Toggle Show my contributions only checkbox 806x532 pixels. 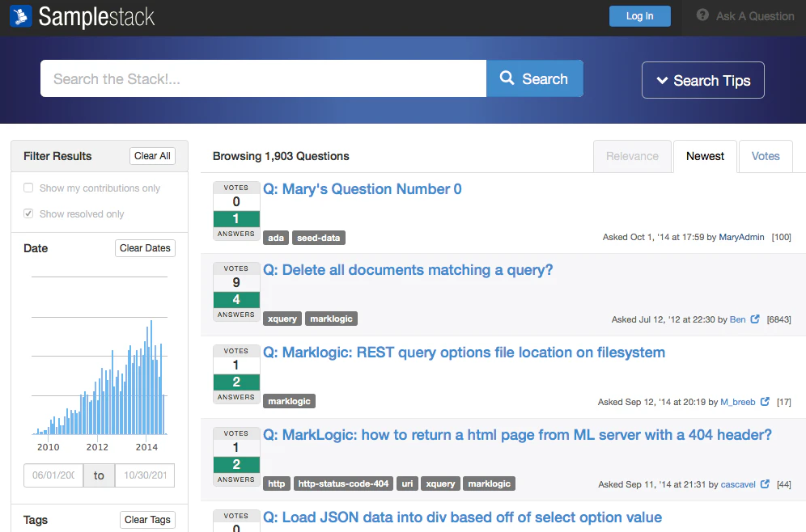(28, 188)
